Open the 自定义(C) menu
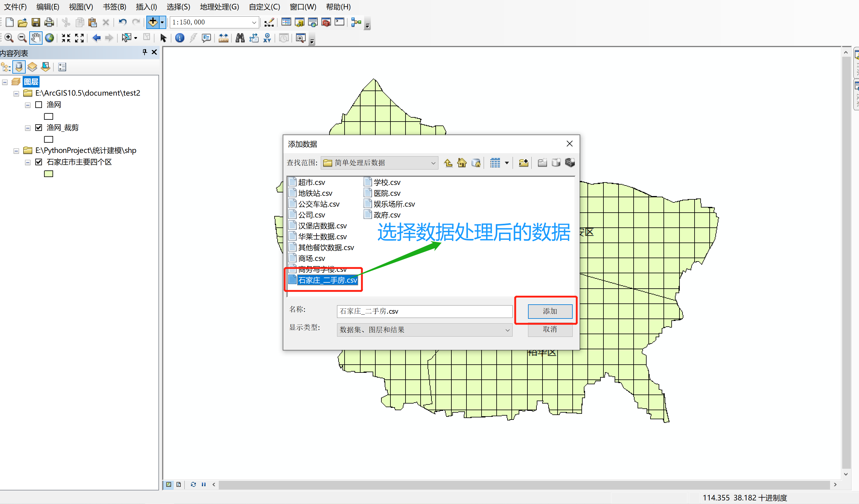Viewport: 859px width, 504px height. pyautogui.click(x=265, y=7)
